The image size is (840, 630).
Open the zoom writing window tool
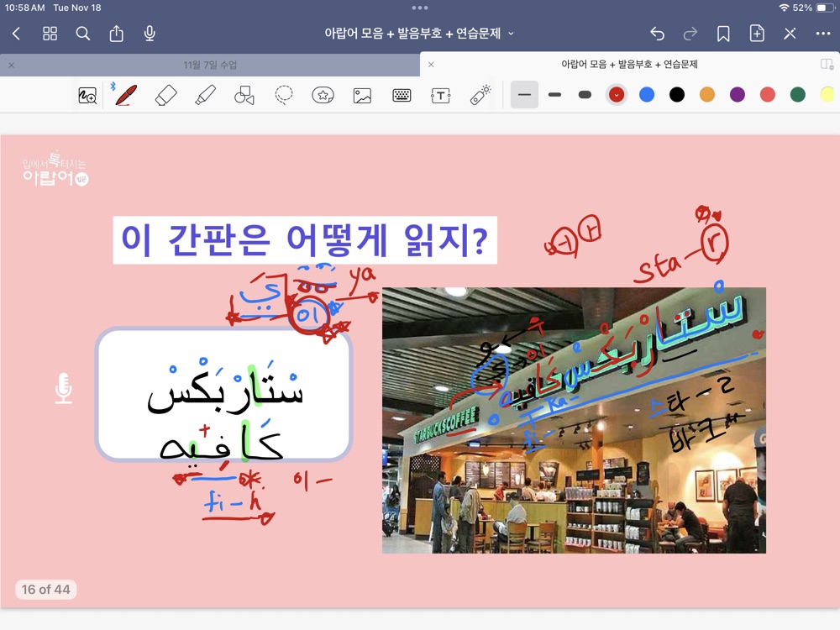87,96
